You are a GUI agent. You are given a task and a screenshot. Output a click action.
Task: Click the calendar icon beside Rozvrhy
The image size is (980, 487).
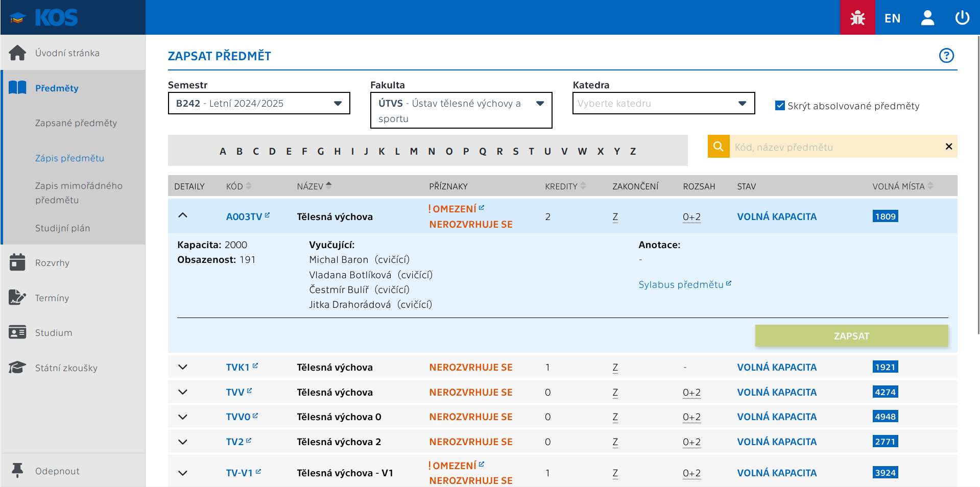[17, 262]
